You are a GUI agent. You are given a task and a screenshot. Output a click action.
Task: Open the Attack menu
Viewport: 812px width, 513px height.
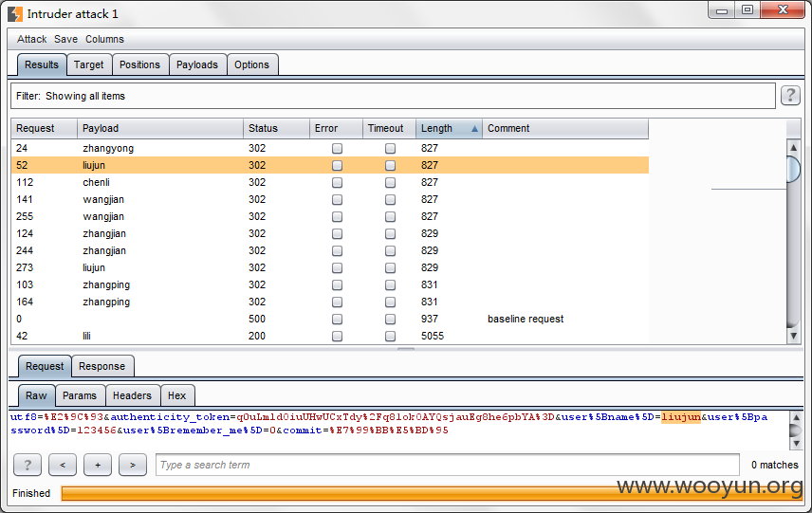[x=31, y=39]
